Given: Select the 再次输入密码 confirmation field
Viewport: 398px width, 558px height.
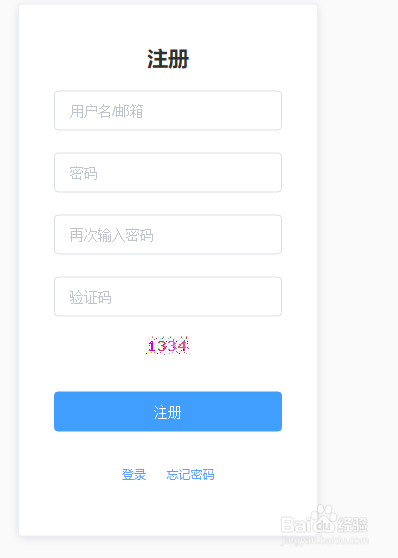Looking at the screenshot, I should tap(168, 235).
